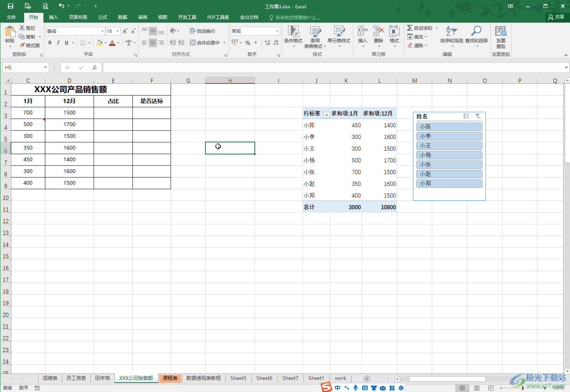Viewport: 570px width, 392px height.
Task: Open the Name Box dropdown next to H6
Action: pos(45,68)
